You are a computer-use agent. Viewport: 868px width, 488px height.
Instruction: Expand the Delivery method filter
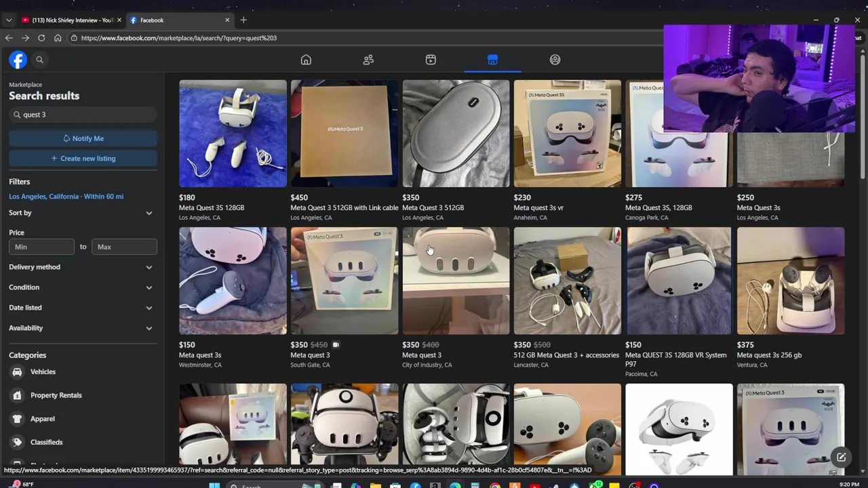pos(83,267)
